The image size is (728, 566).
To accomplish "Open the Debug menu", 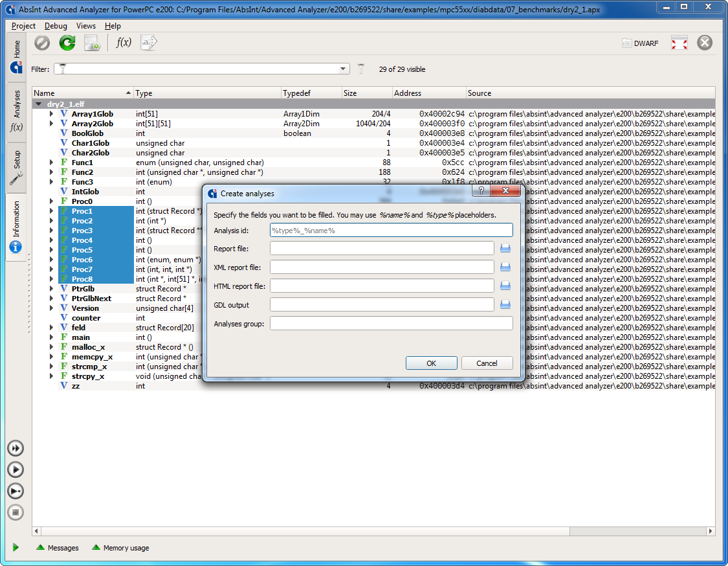I will click(56, 26).
